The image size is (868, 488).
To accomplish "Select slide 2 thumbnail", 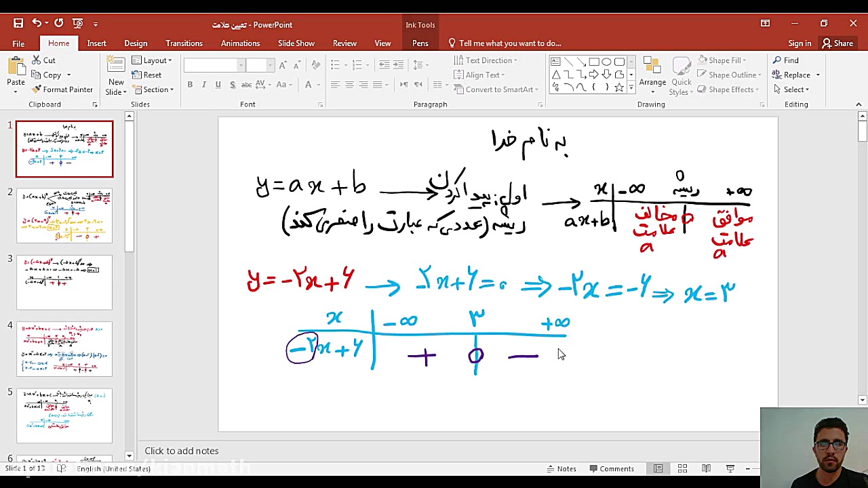I will click(x=64, y=216).
